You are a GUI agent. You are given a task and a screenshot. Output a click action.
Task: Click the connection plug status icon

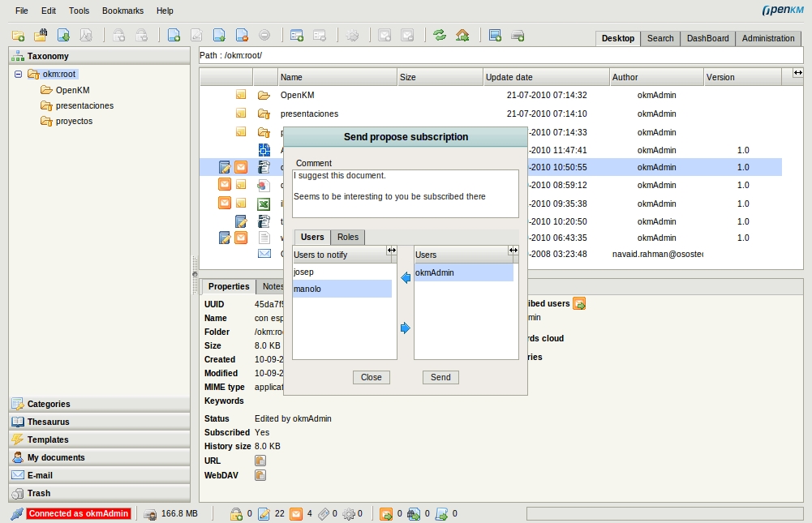coord(17,514)
